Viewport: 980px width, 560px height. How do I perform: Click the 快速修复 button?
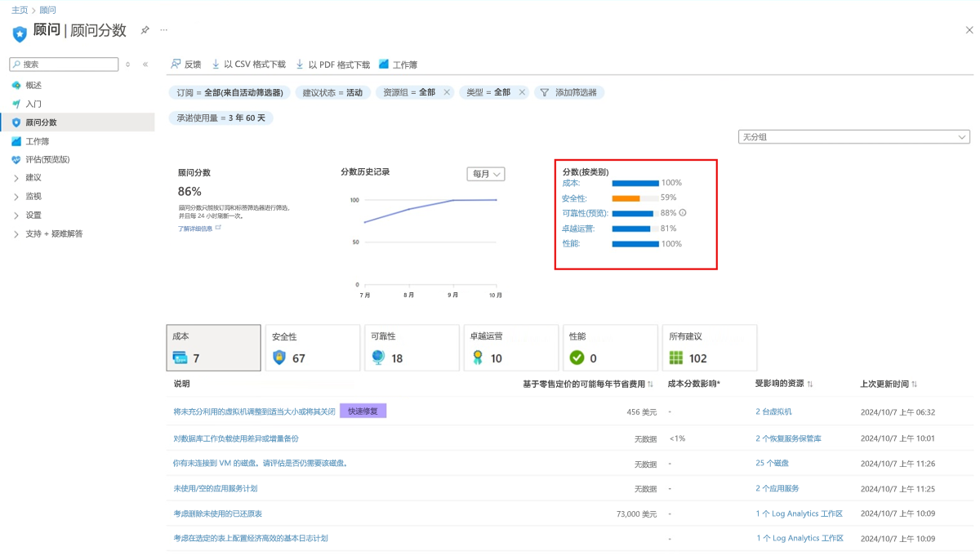tap(363, 411)
